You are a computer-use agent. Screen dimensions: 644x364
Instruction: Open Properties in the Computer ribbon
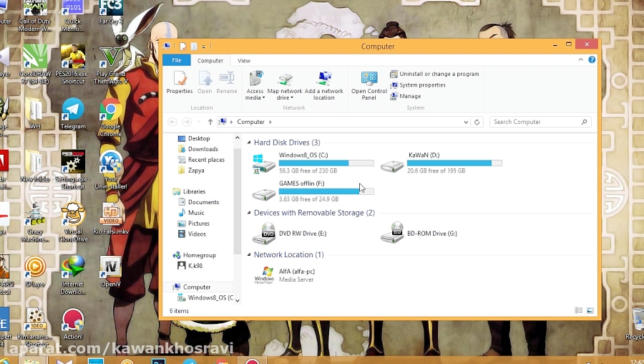point(180,82)
